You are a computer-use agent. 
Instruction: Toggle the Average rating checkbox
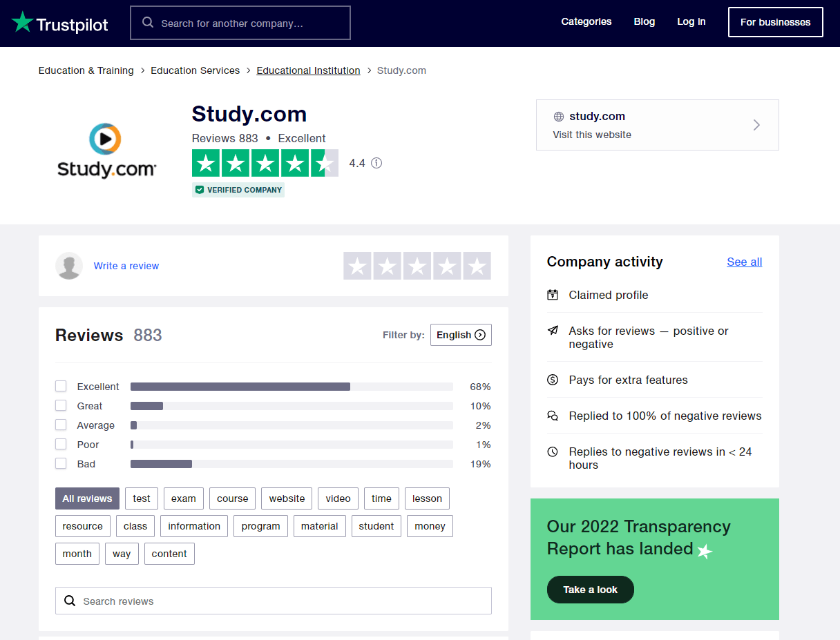[61, 425]
